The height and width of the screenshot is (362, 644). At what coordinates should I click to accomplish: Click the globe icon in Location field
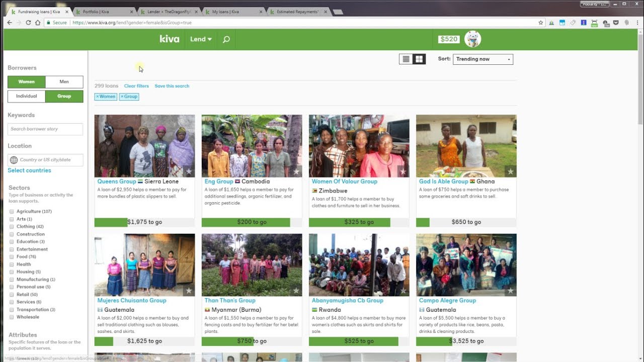14,160
